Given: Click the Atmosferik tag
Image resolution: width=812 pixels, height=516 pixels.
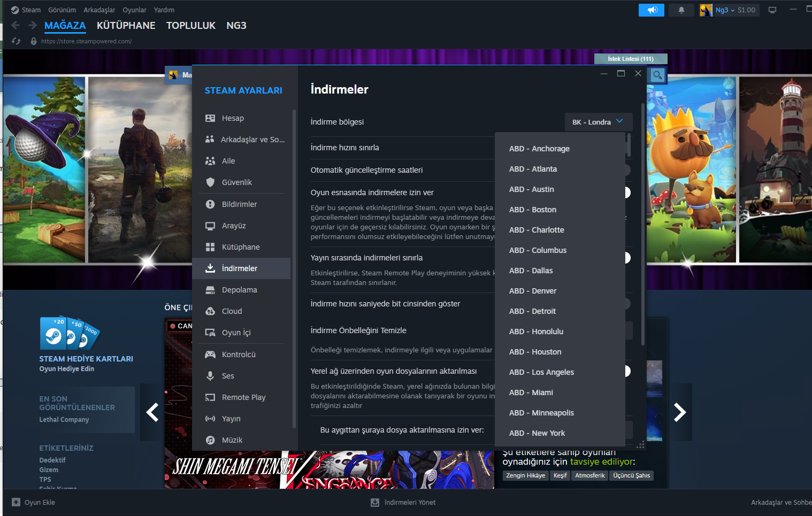Looking at the screenshot, I should (x=590, y=475).
